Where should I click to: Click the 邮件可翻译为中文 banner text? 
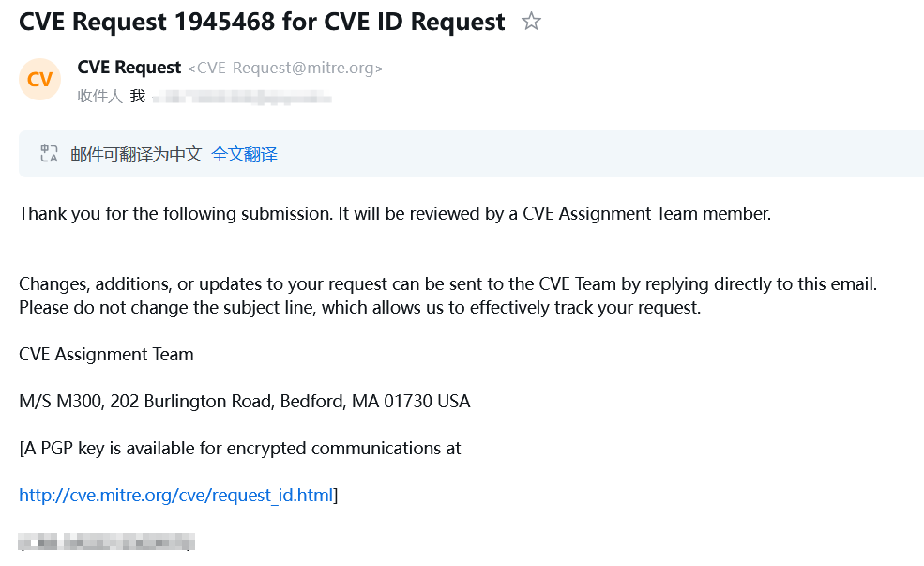[x=136, y=155]
